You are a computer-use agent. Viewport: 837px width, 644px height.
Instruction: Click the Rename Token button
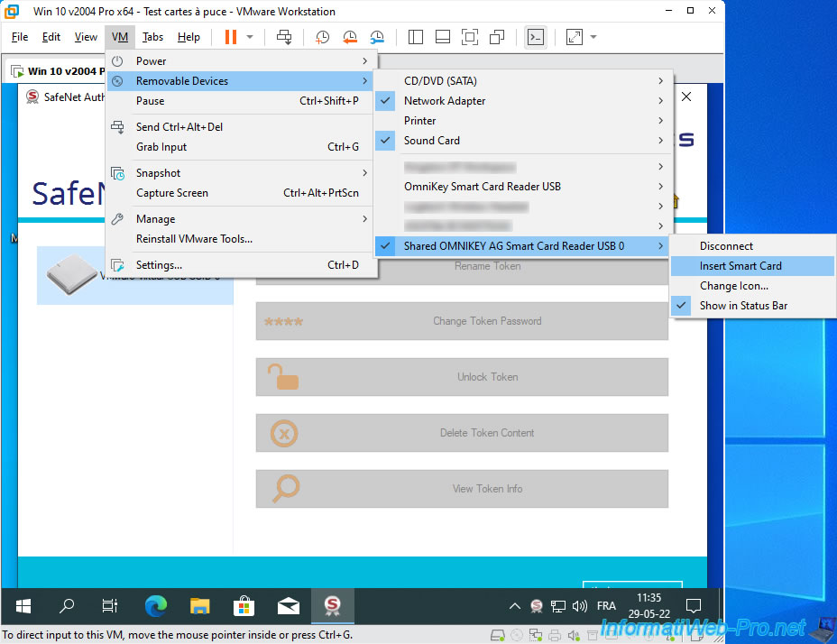point(463,271)
